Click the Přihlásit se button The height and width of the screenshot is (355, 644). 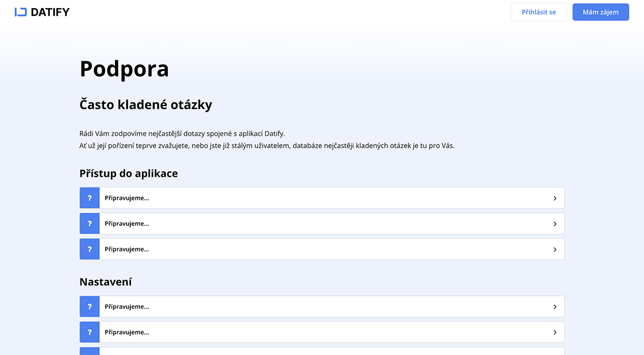click(x=539, y=11)
